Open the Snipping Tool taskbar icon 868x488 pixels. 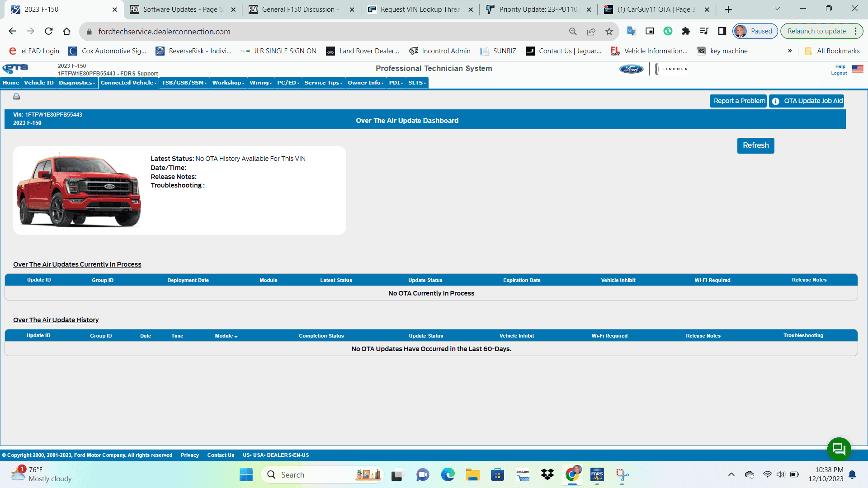622,475
